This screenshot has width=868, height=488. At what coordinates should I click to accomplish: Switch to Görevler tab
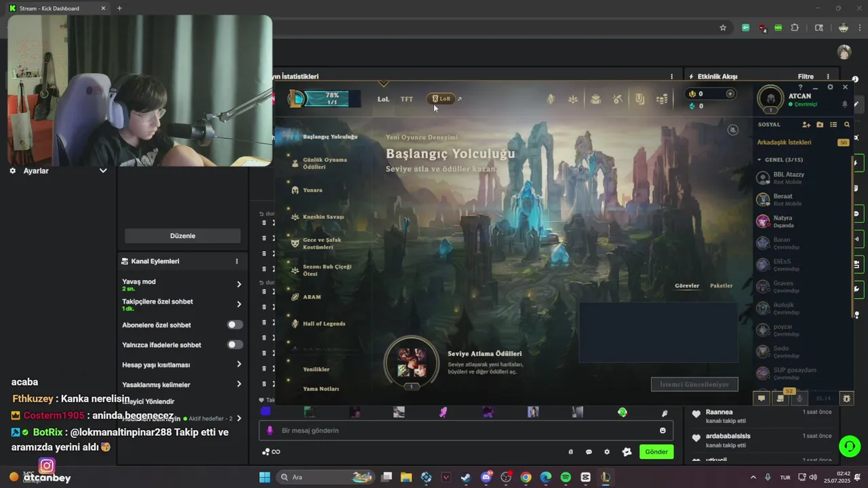(x=687, y=286)
